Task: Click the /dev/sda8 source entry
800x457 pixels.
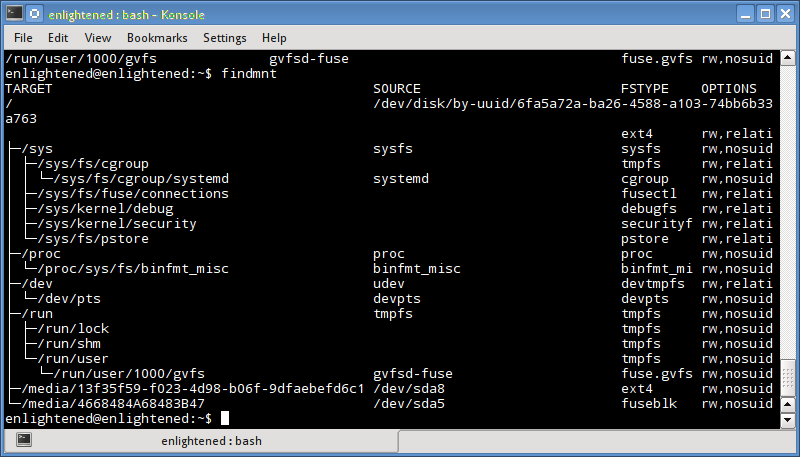Action: click(409, 388)
